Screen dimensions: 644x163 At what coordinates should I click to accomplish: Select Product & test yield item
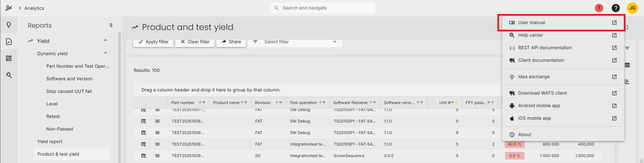(72, 154)
